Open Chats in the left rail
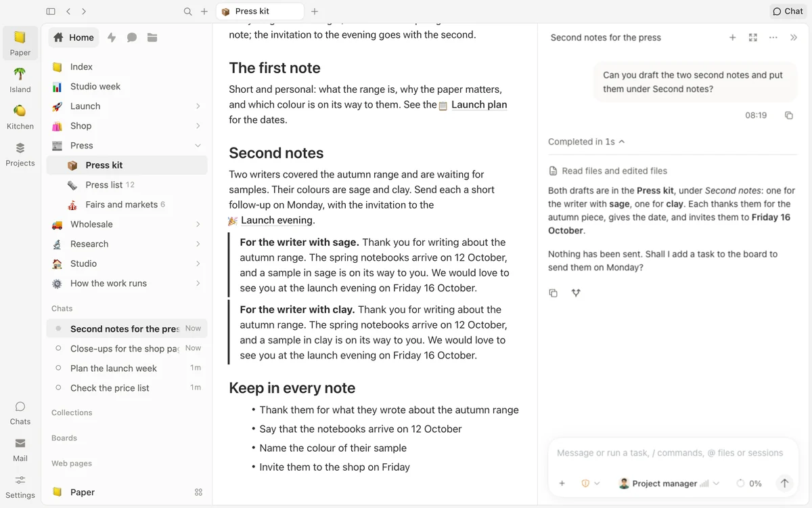Image resolution: width=812 pixels, height=508 pixels. [20, 412]
